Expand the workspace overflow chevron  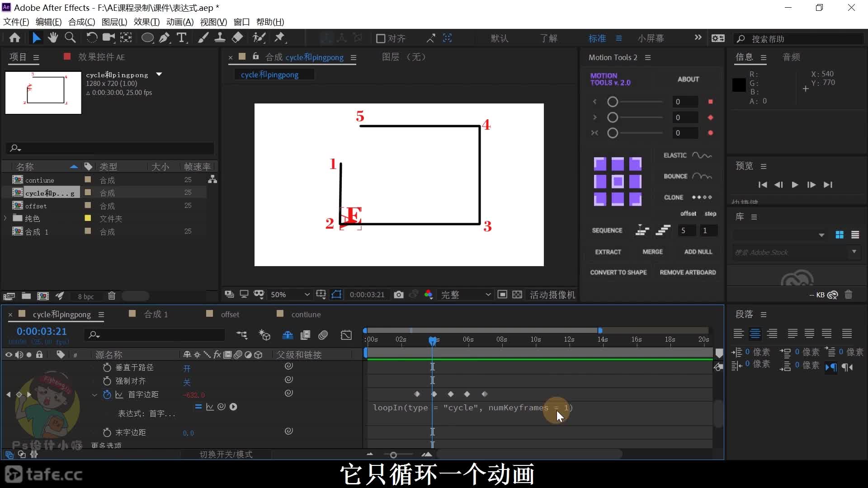coord(698,38)
